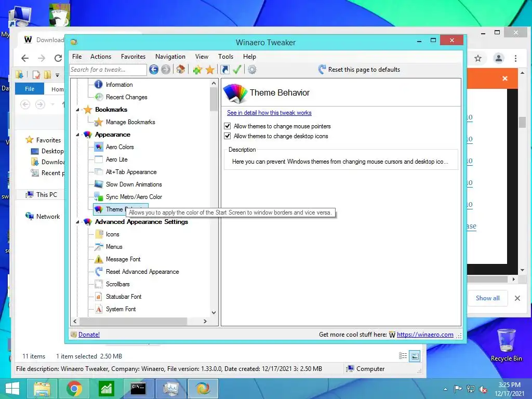The height and width of the screenshot is (399, 532).
Task: Click Show all in the Chrome downloads bar
Action: coord(487,298)
